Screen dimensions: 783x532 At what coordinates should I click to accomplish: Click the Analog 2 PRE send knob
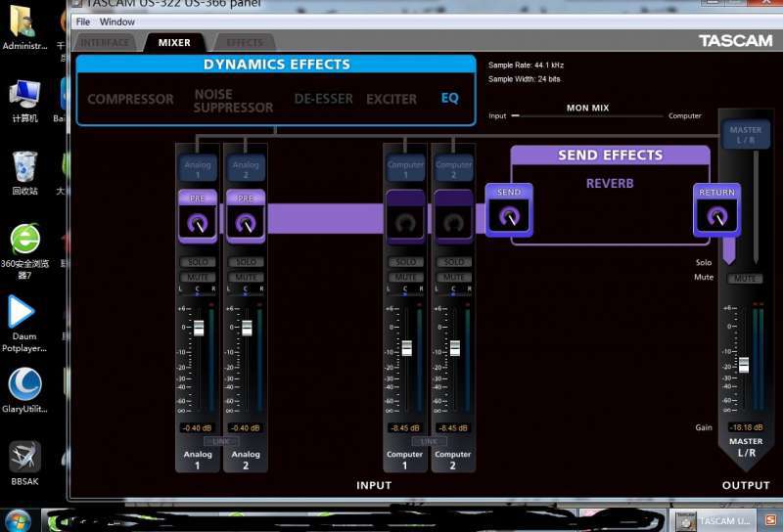[246, 224]
